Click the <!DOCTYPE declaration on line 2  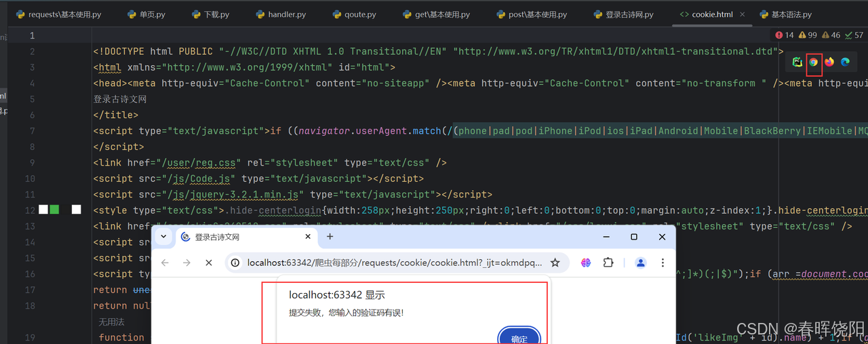(x=119, y=51)
